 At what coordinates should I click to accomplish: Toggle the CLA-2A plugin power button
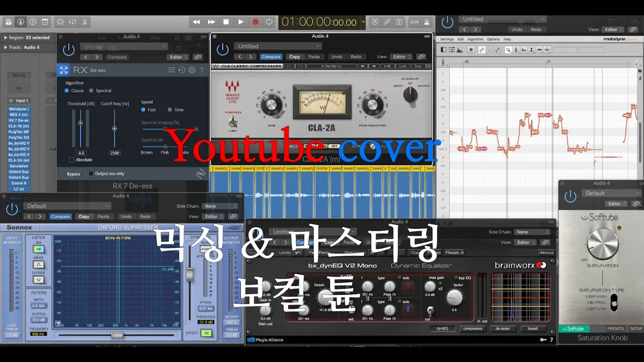[222, 50]
